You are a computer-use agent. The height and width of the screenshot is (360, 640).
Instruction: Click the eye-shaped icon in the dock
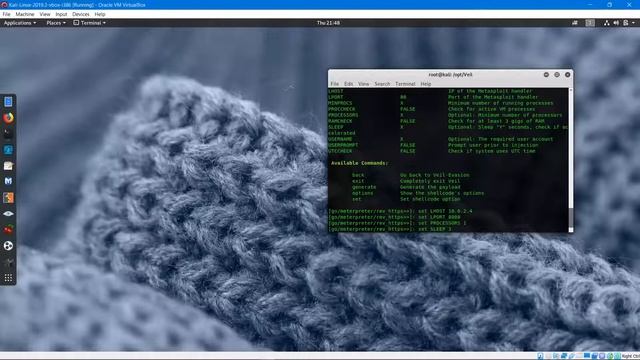coord(8,214)
